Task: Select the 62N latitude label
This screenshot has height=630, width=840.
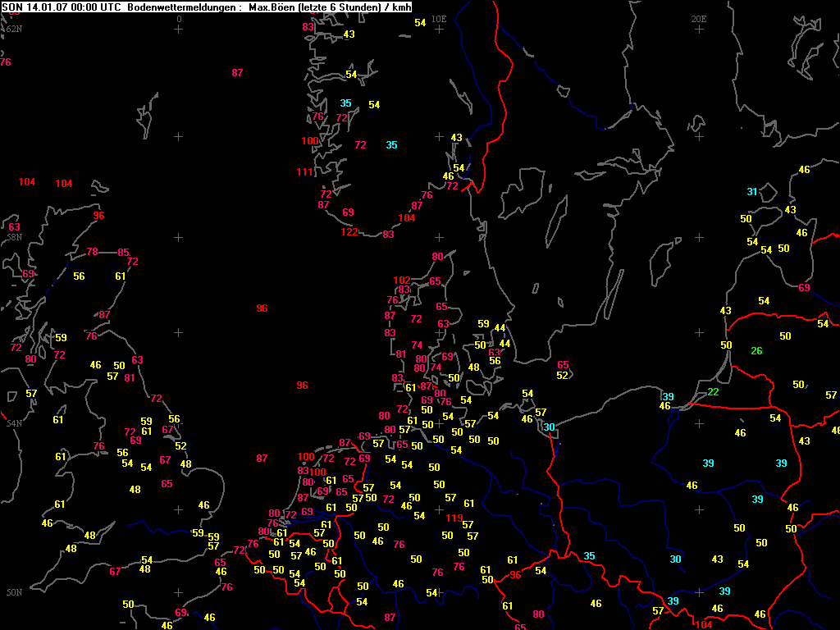Action: click(14, 29)
